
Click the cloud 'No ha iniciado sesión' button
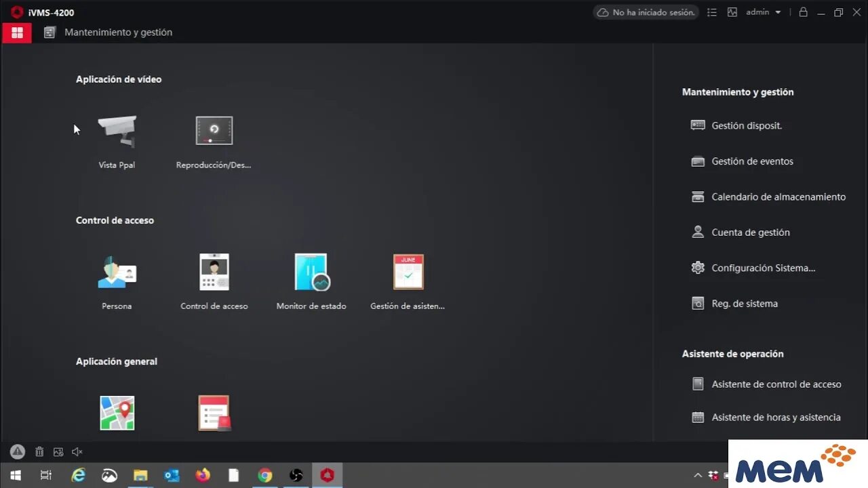tap(646, 12)
